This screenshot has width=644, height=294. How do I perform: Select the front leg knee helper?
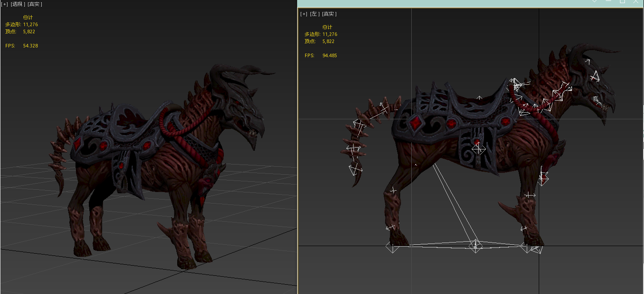pos(530,195)
